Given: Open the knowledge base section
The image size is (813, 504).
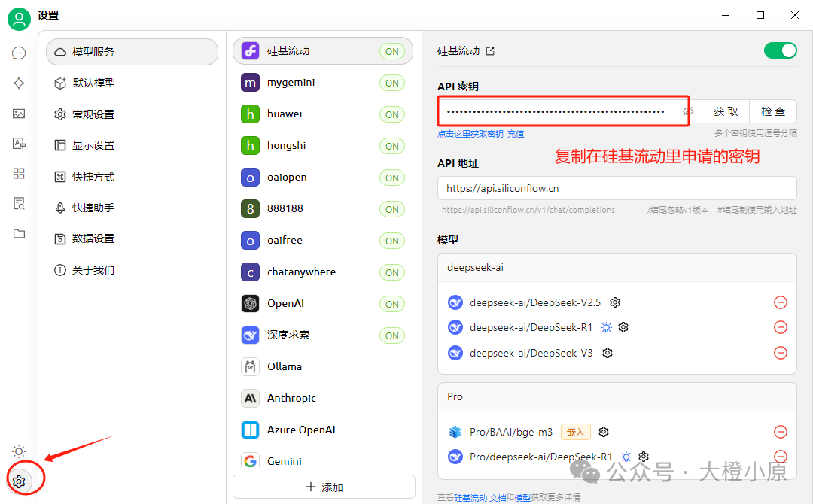Looking at the screenshot, I should point(19,204).
